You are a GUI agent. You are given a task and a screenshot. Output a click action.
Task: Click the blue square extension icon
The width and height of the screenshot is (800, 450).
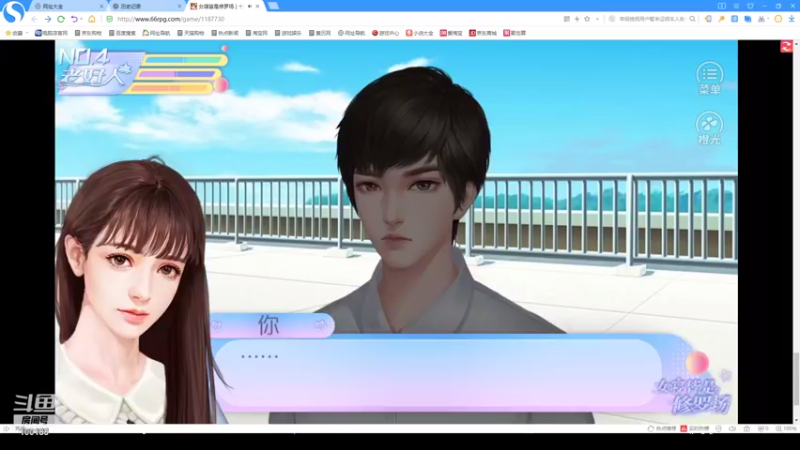click(734, 19)
